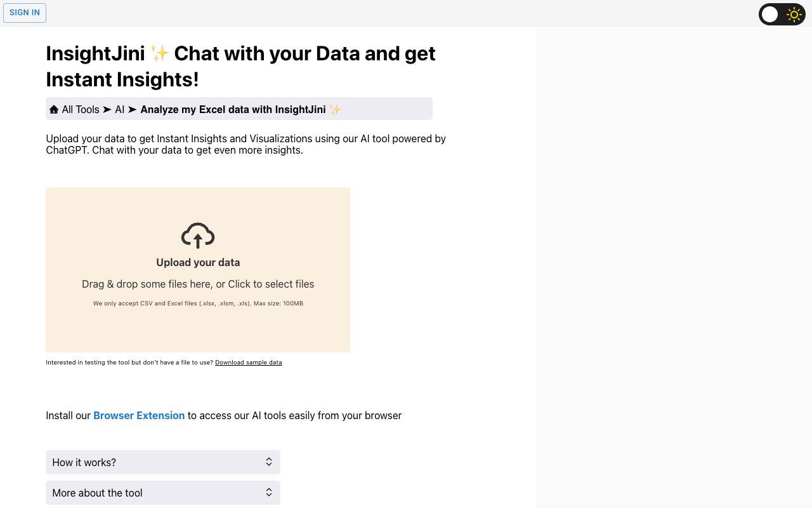Click the chevron on How it works?
Screen dimensions: 812x508
pos(269,462)
